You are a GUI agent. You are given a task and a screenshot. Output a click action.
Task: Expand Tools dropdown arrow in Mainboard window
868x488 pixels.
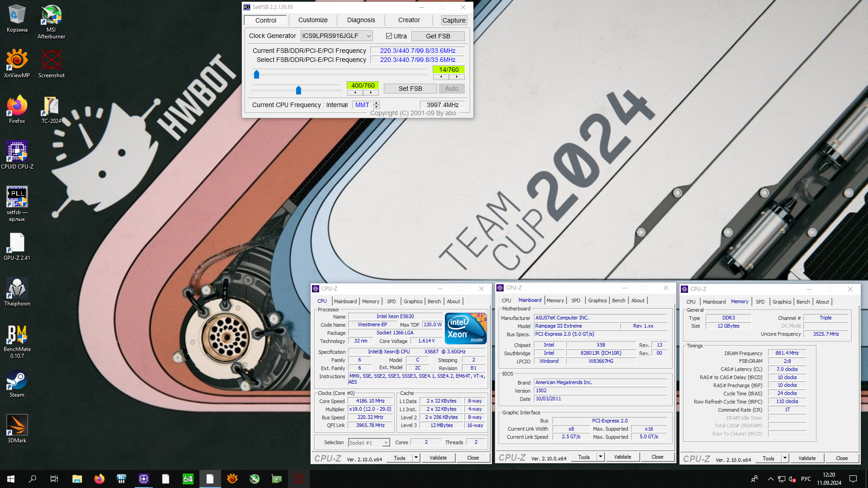tap(600, 457)
